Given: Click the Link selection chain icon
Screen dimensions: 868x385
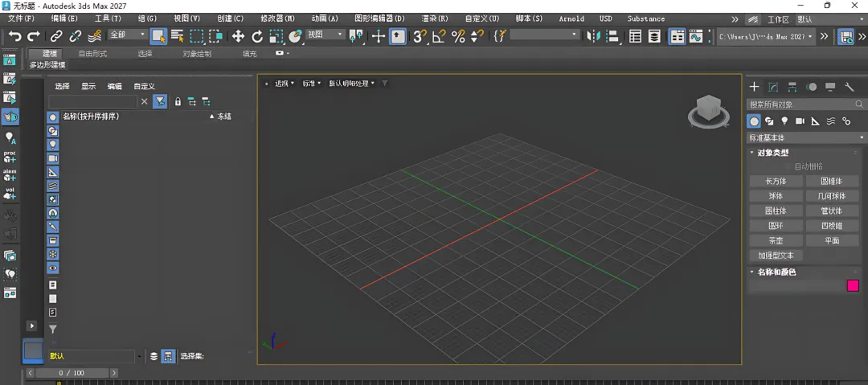Looking at the screenshot, I should pyautogui.click(x=56, y=36).
